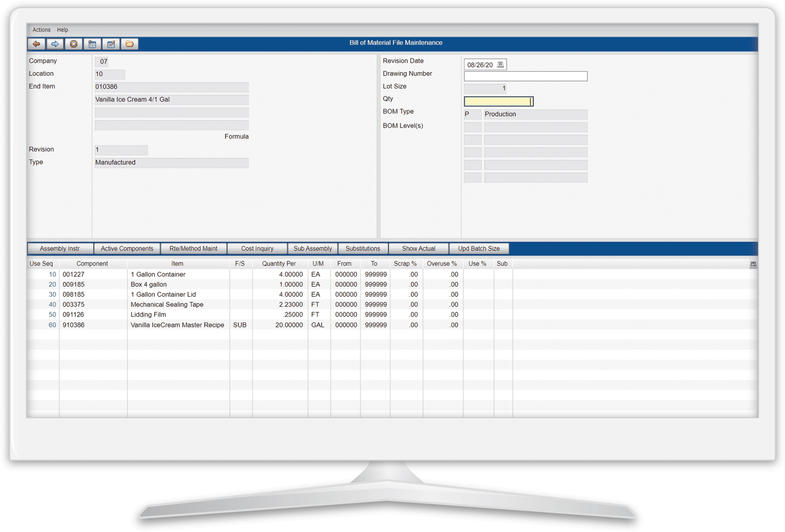Image resolution: width=785 pixels, height=532 pixels.
Task: Select use sequence 10 row link
Action: click(52, 275)
